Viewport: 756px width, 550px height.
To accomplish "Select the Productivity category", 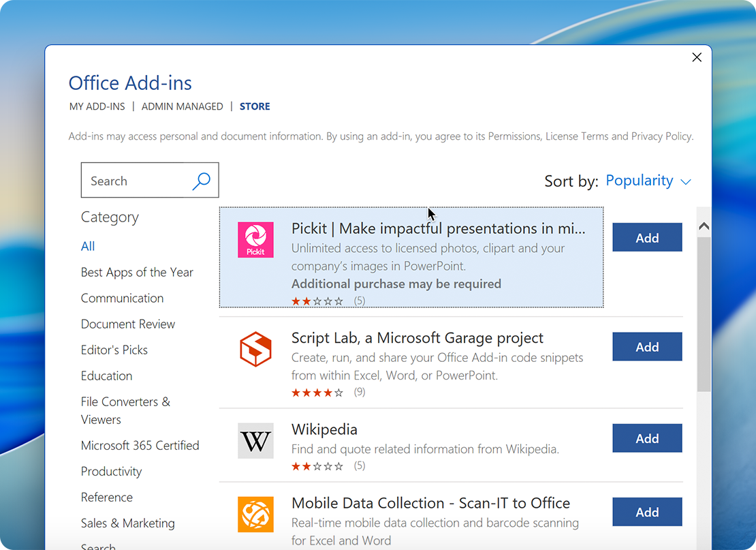I will [111, 471].
